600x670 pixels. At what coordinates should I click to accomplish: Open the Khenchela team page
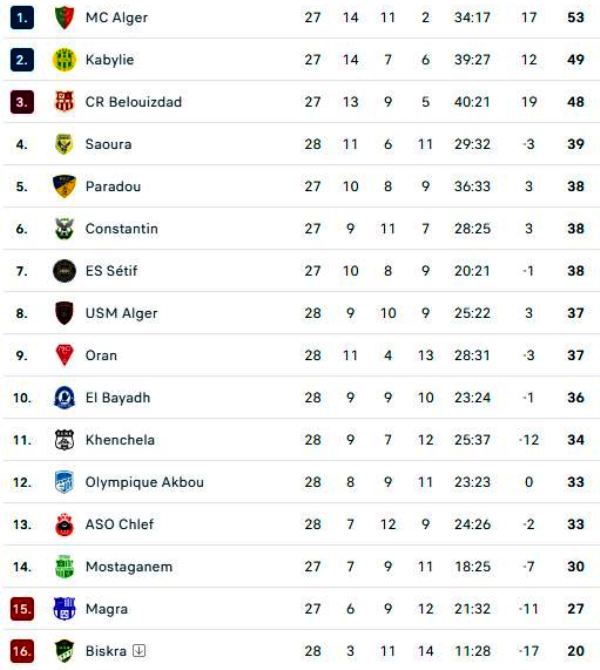click(120, 440)
